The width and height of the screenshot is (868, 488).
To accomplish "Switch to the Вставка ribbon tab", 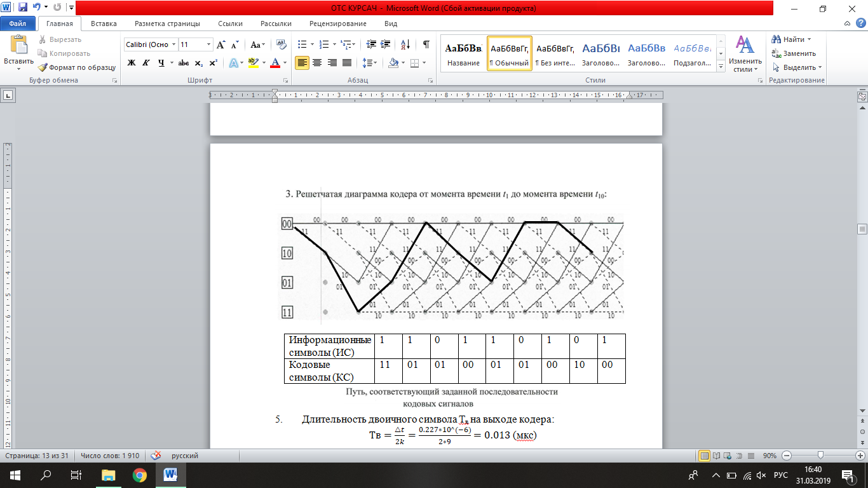I will [104, 24].
